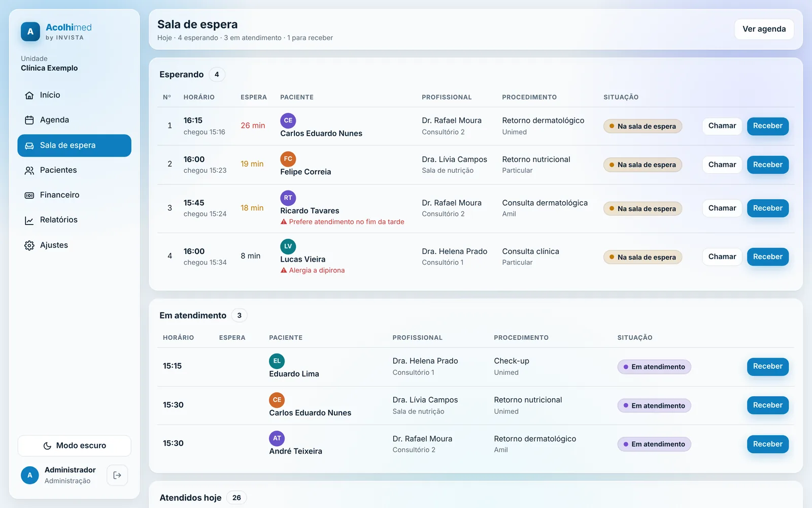Click Receber for Felipe Correia
Screen dimensions: 812x508
pyautogui.click(x=768, y=165)
